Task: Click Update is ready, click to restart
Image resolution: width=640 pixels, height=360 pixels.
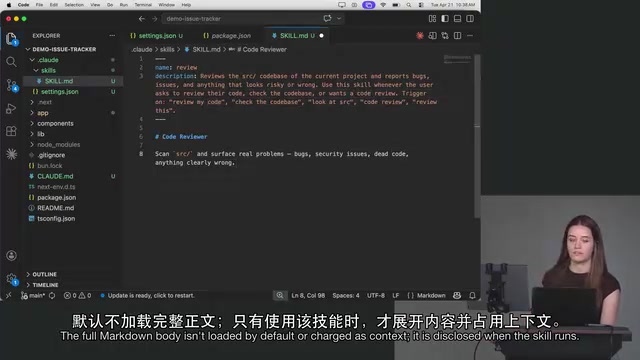Action: (x=147, y=296)
